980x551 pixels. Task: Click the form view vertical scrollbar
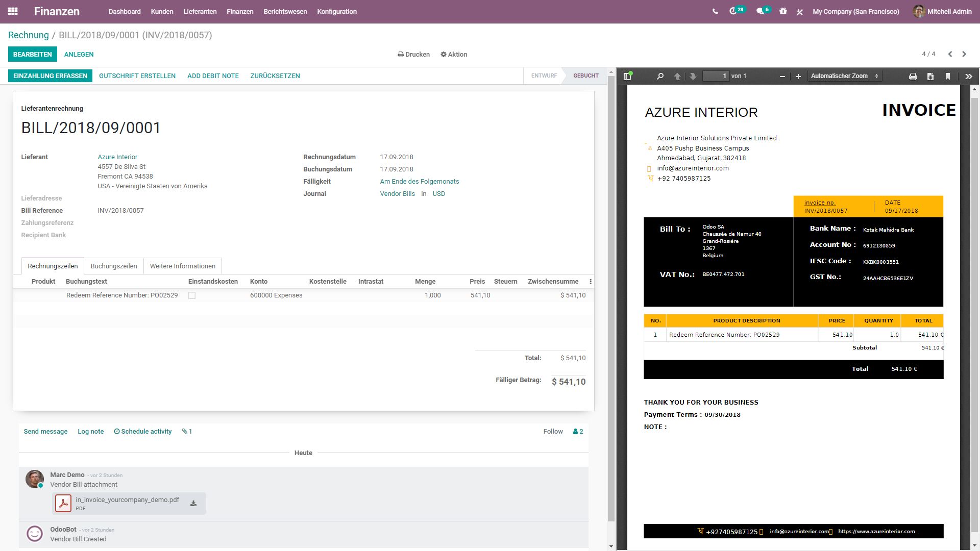pos(611,306)
